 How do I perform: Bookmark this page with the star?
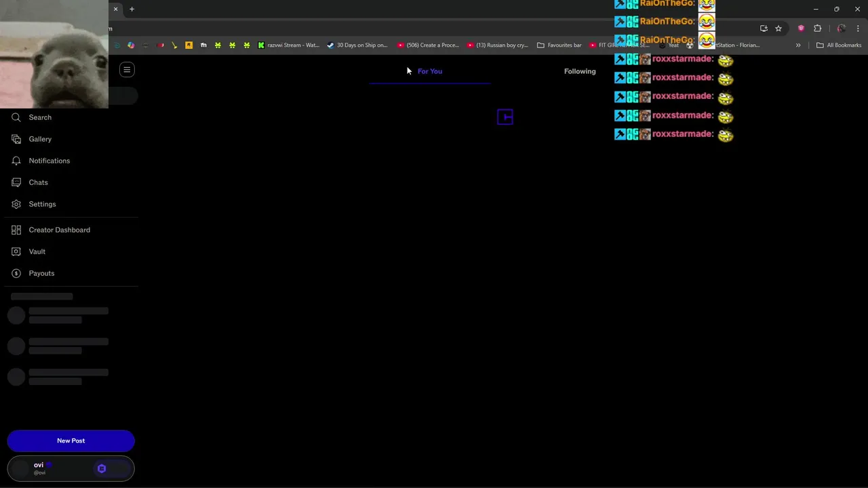[778, 28]
